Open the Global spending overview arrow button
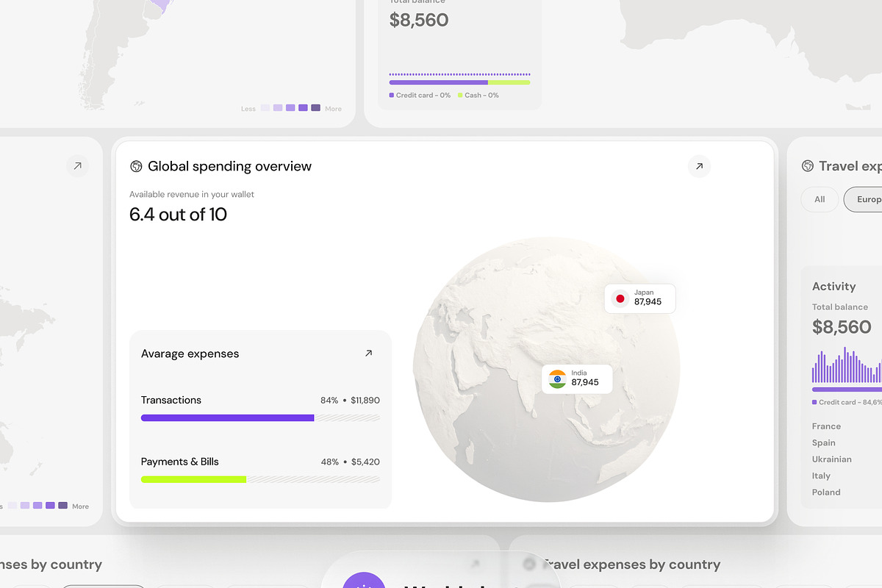Image resolution: width=882 pixels, height=588 pixels. [x=699, y=167]
